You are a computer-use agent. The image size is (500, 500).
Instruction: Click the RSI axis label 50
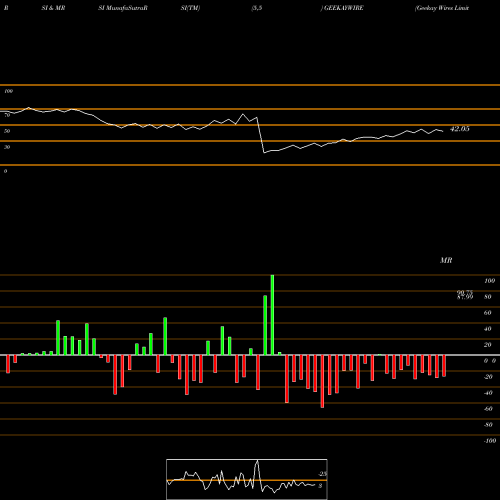7,131
